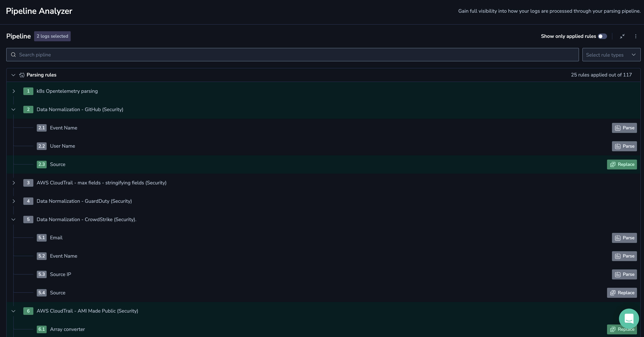The width and height of the screenshot is (644, 337).
Task: Click the 5.1 rule badge
Action: click(x=42, y=238)
